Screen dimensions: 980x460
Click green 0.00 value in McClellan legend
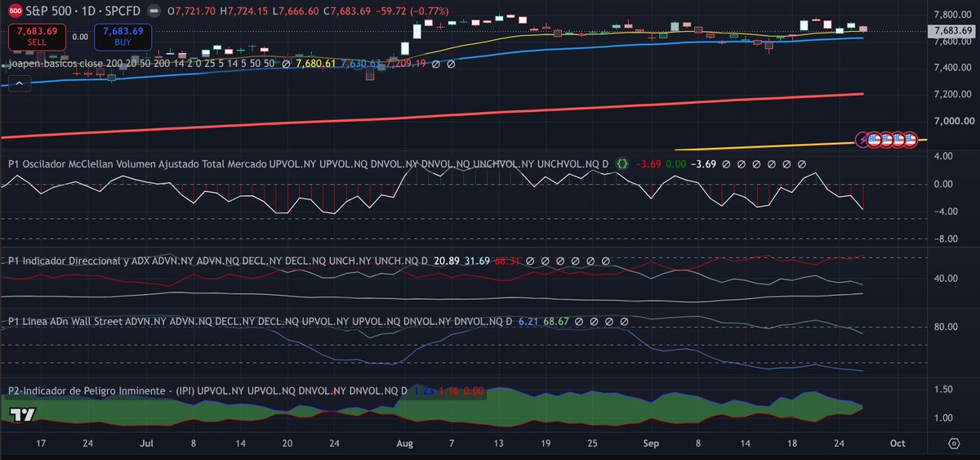676,164
